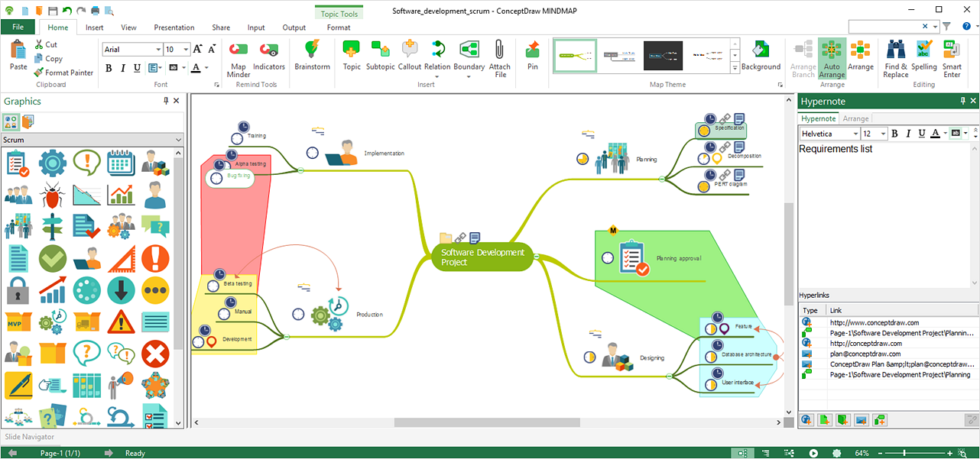This screenshot has height=459, width=980.
Task: Select the Software Development Project central topic
Action: [x=482, y=257]
